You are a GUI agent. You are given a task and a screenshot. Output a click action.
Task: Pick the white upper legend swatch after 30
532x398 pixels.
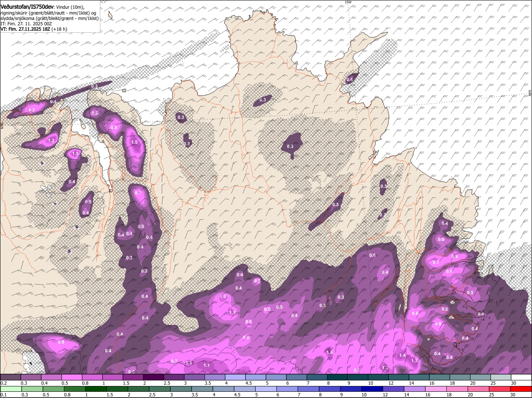522,377
